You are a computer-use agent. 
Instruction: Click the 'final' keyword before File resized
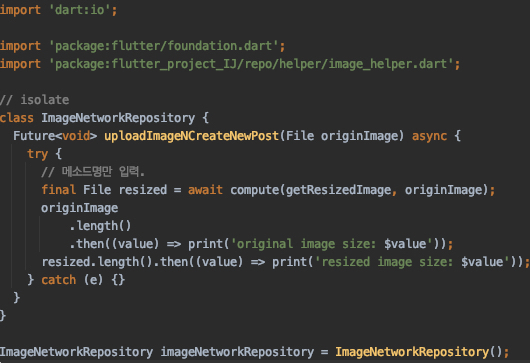pos(58,190)
